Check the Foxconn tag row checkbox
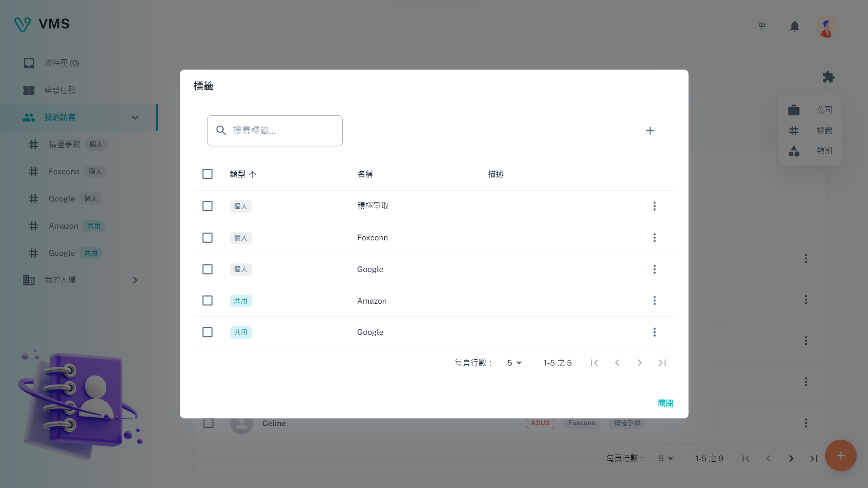Screen dimensions: 868x488 tap(208, 238)
